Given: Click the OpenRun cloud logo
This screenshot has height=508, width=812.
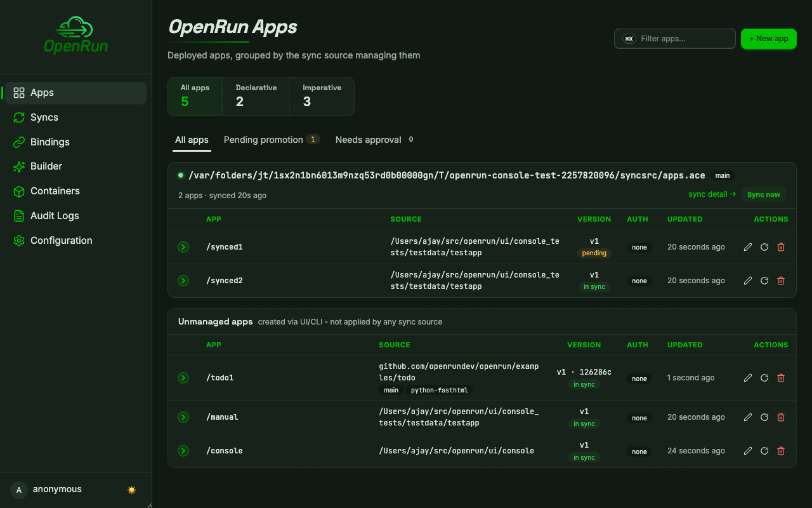Looking at the screenshot, I should [x=75, y=36].
